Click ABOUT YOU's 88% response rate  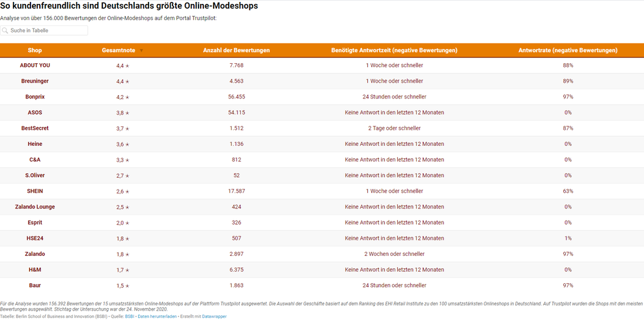(x=568, y=65)
